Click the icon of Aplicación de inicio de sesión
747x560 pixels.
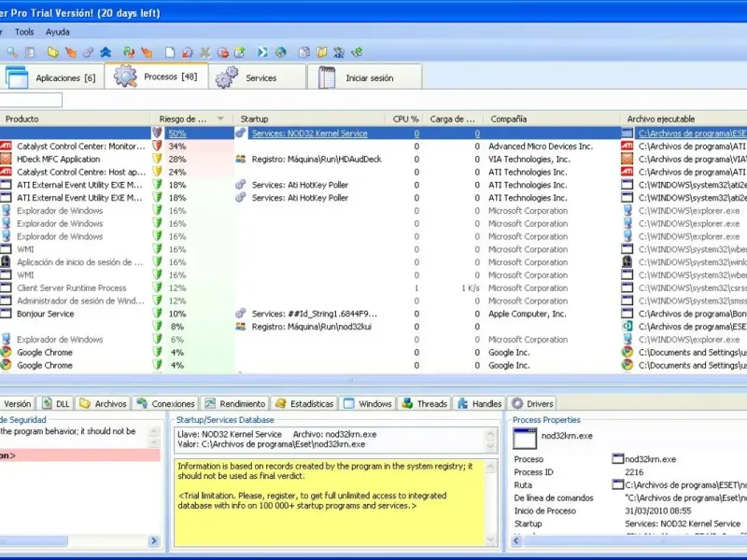[x=6, y=261]
